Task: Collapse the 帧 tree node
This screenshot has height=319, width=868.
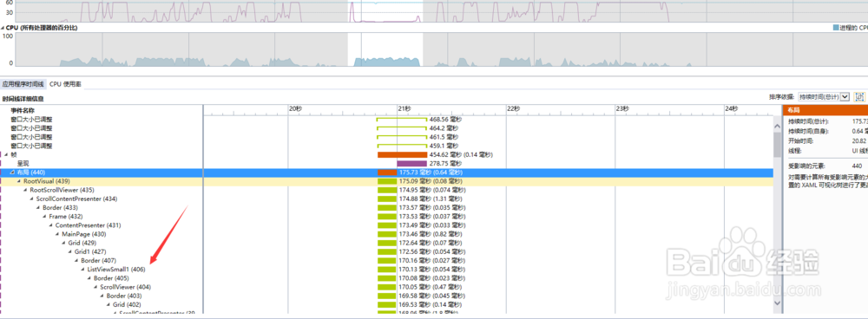Action: (x=7, y=155)
